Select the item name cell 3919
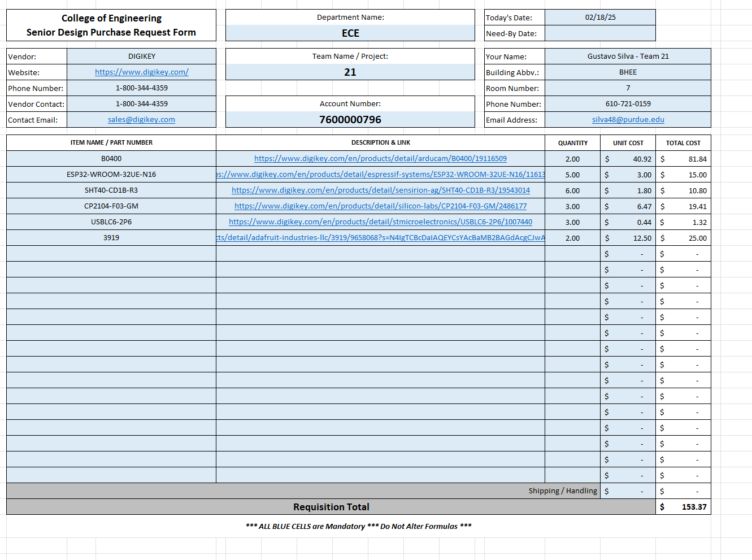The width and height of the screenshot is (752, 560). pyautogui.click(x=111, y=238)
